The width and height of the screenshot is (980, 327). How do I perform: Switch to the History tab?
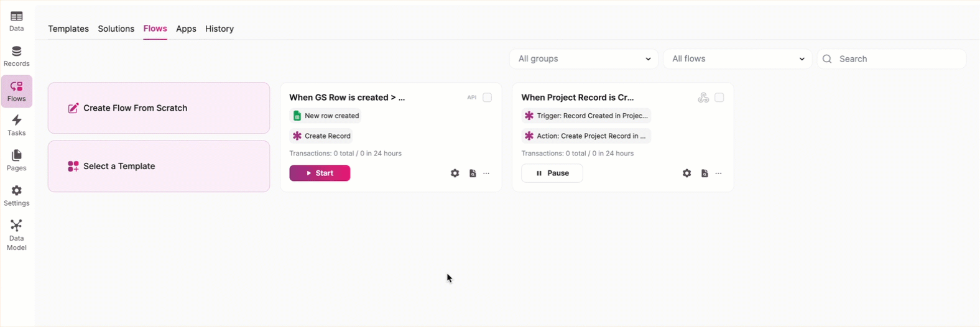[x=220, y=29]
